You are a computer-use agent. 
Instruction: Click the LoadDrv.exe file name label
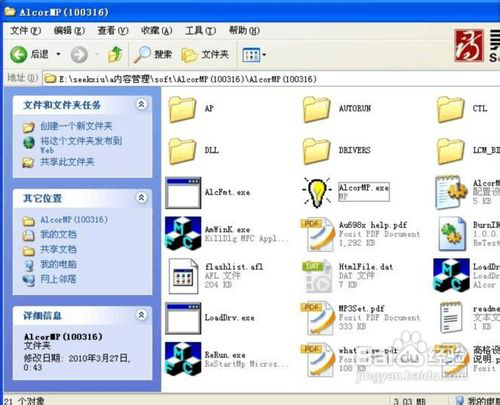pyautogui.click(x=230, y=318)
